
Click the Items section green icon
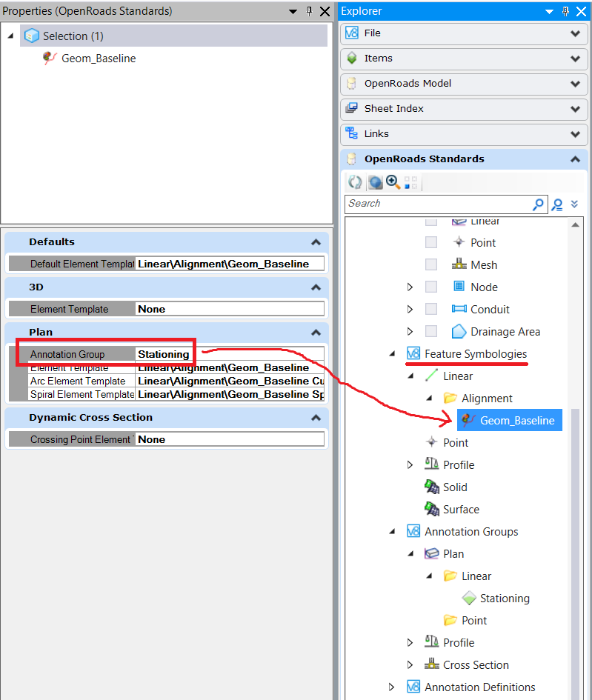352,58
